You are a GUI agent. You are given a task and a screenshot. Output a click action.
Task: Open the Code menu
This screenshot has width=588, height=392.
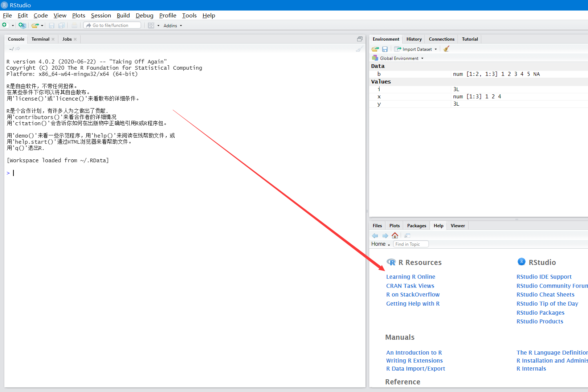pyautogui.click(x=41, y=15)
